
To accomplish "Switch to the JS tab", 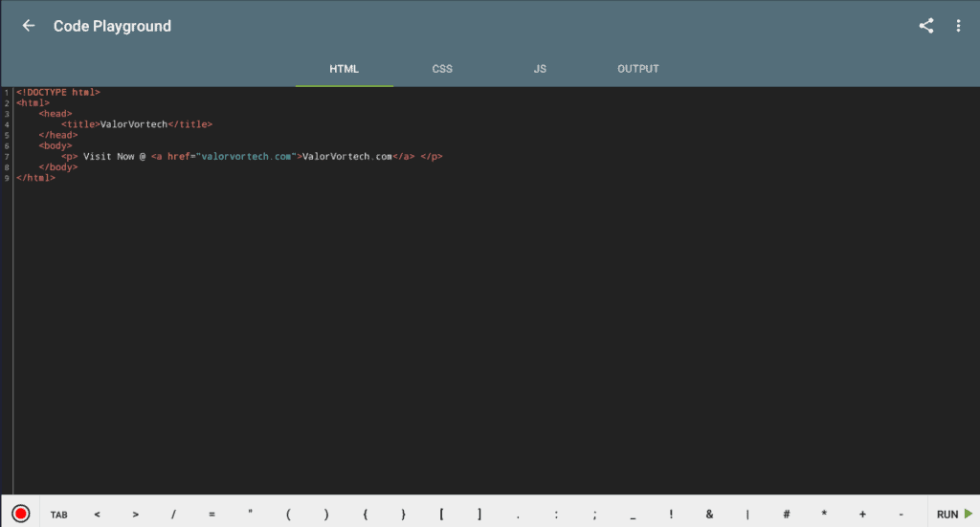I will coord(540,69).
